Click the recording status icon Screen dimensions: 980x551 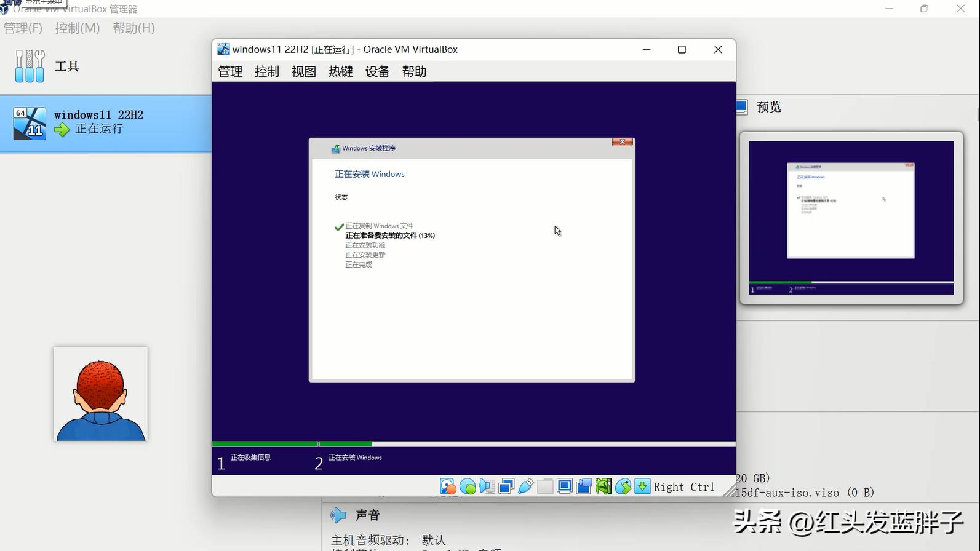(584, 486)
